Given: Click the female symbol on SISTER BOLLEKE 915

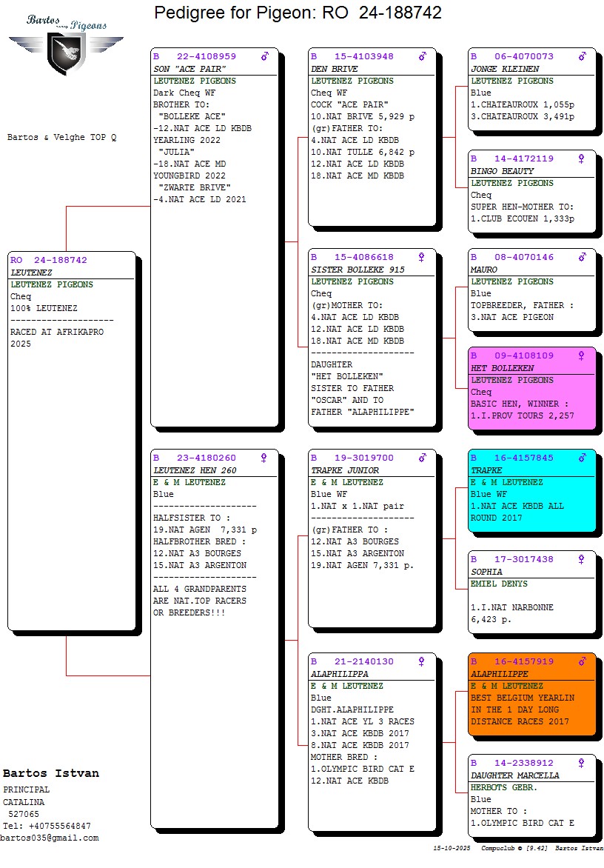Looking at the screenshot, I should (422, 257).
